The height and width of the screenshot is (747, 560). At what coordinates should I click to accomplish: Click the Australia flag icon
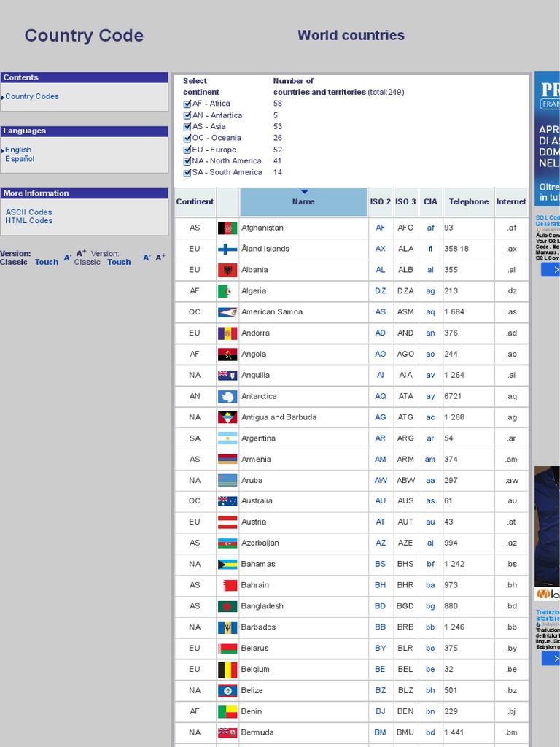click(x=227, y=500)
